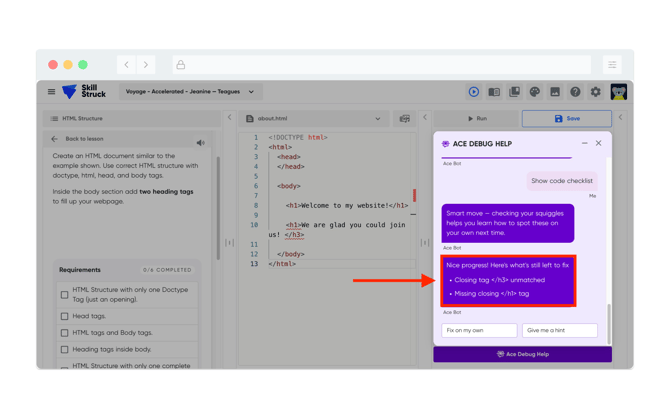
Task: Choose Give me a hint
Action: pos(559,330)
